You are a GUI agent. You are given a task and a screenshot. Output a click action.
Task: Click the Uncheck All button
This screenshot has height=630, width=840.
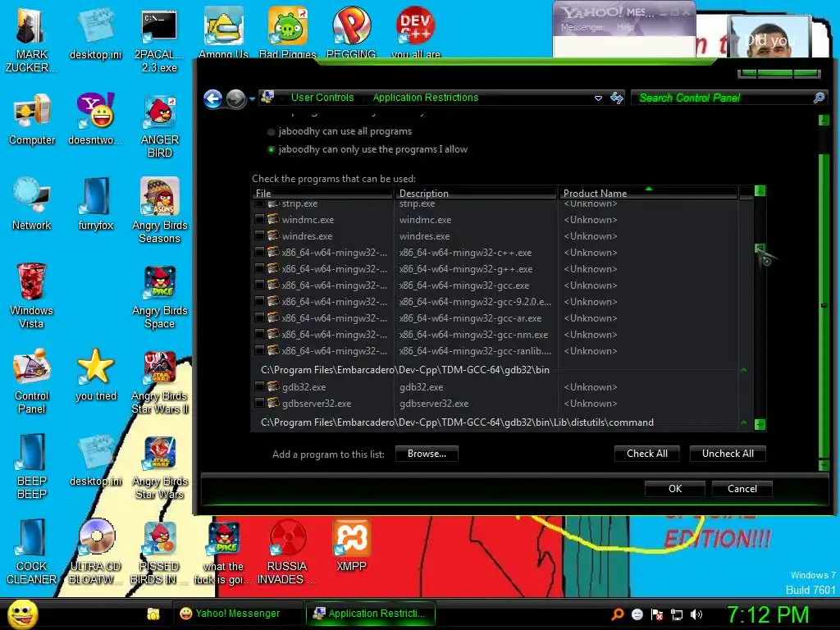(x=728, y=454)
